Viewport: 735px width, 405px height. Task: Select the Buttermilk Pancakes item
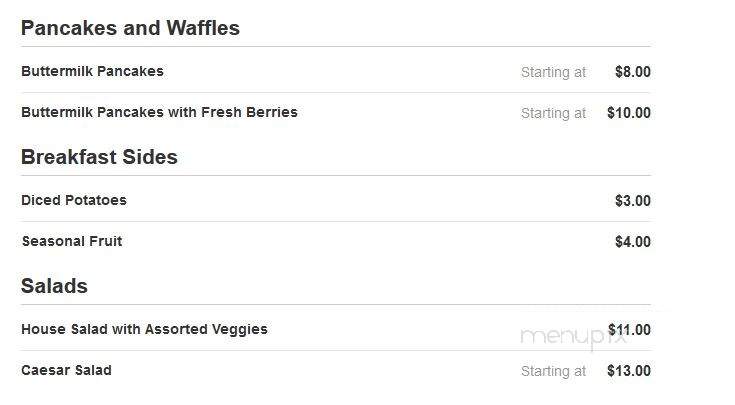click(x=92, y=71)
